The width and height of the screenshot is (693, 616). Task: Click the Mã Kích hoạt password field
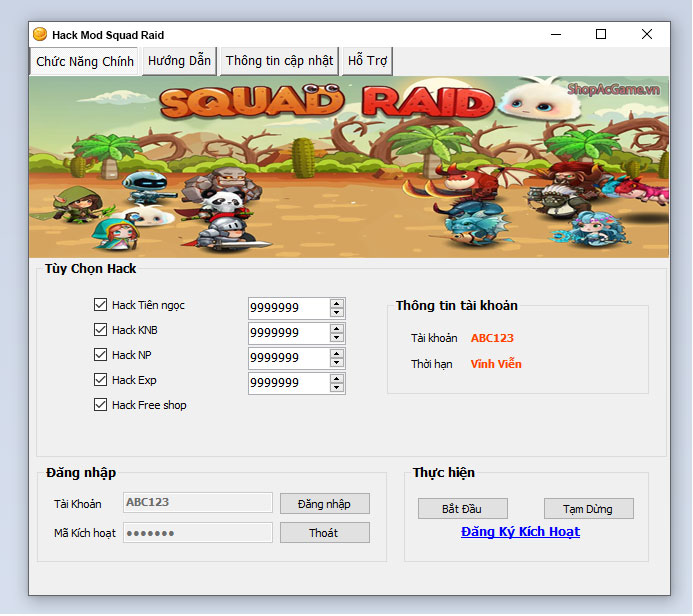pyautogui.click(x=198, y=533)
